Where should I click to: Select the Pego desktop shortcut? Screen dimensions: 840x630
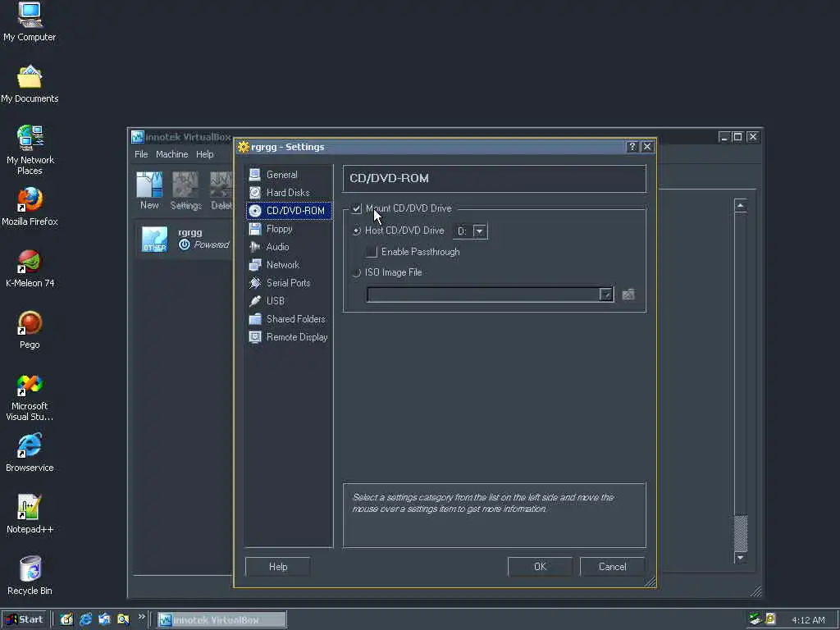point(30,330)
